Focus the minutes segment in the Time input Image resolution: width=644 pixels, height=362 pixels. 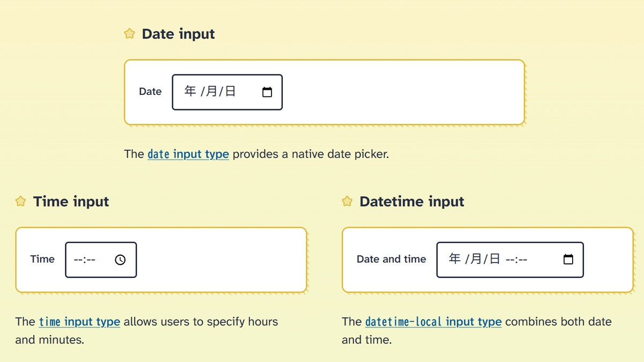click(91, 260)
